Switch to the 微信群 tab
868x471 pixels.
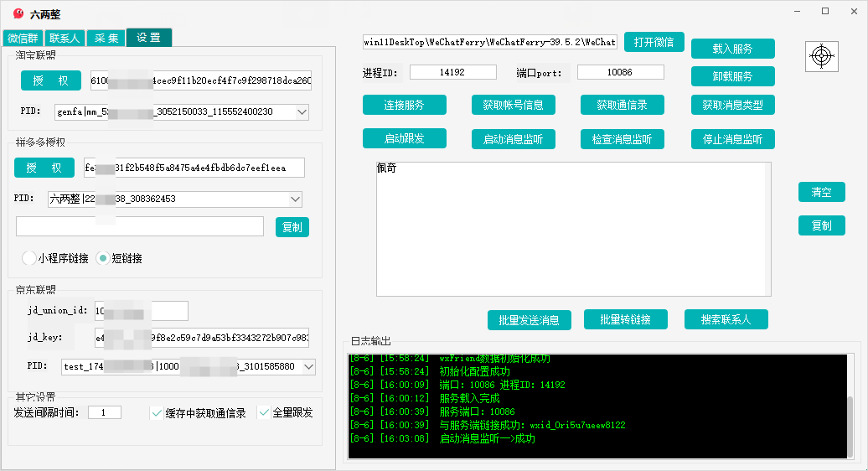(23, 39)
